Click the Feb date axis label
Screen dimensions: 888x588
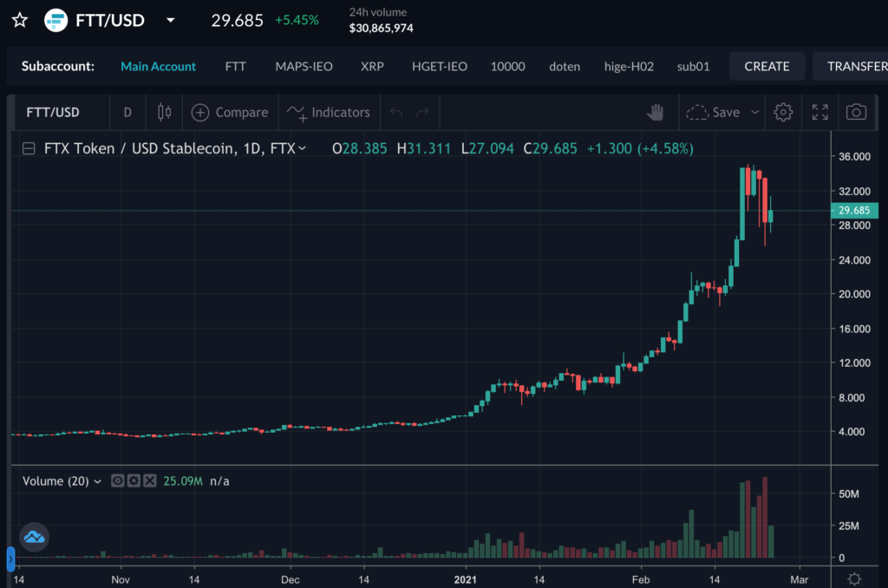click(641, 579)
